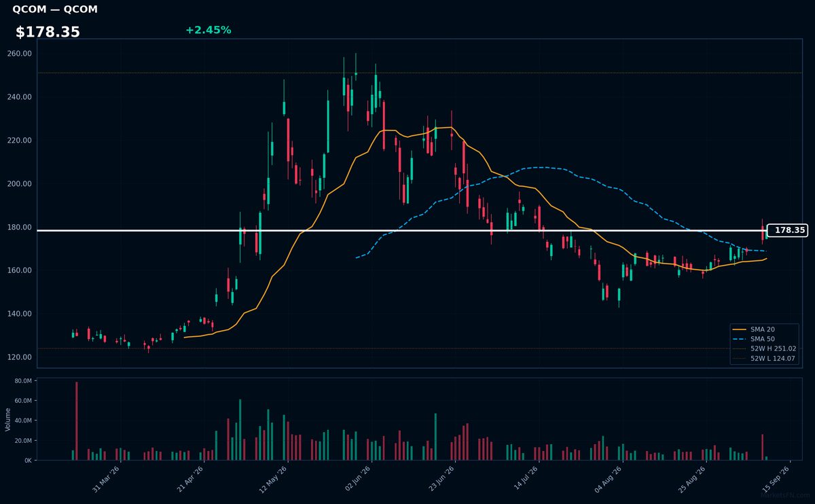The image size is (815, 504).
Task: Click the 220.00 price axis label
Action: click(20, 141)
